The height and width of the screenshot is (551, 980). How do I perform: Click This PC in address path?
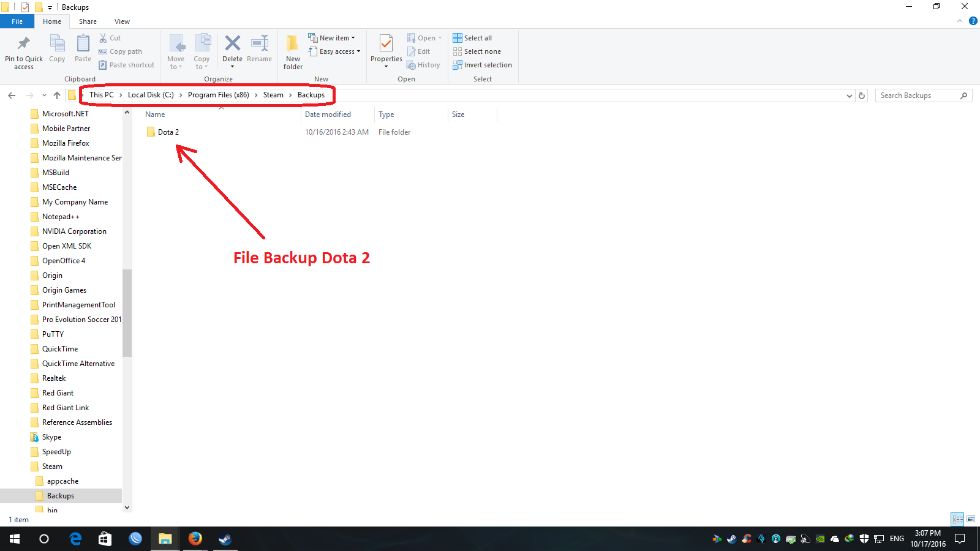click(102, 95)
